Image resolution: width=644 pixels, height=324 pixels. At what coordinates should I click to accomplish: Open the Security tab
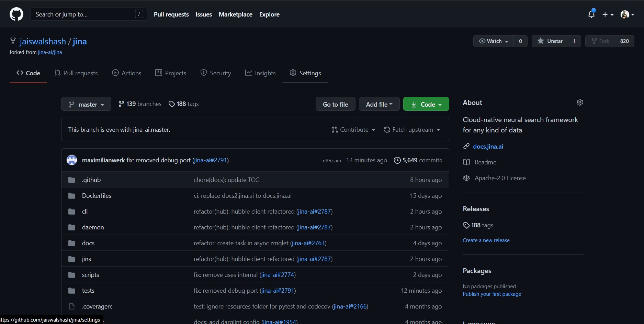pos(216,73)
